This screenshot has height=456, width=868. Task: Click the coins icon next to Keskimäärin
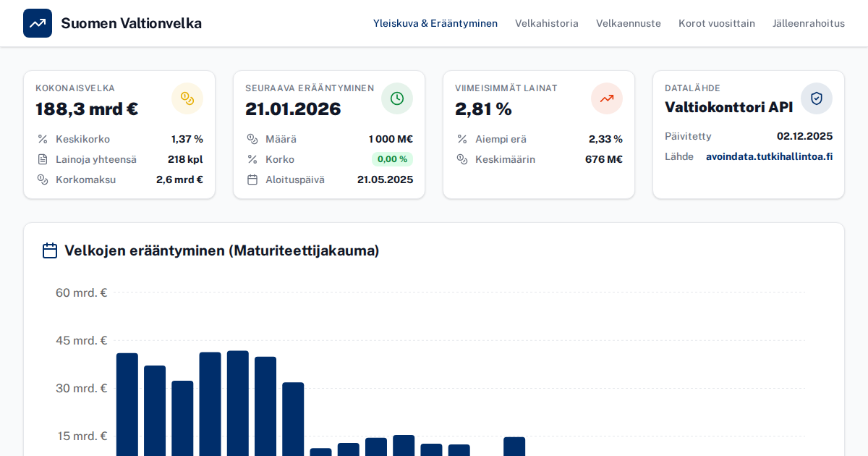click(462, 159)
